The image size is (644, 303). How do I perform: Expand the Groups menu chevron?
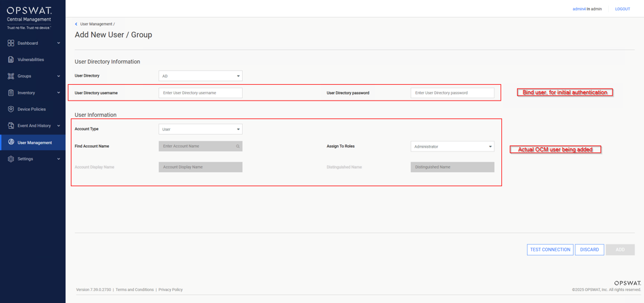click(x=58, y=76)
